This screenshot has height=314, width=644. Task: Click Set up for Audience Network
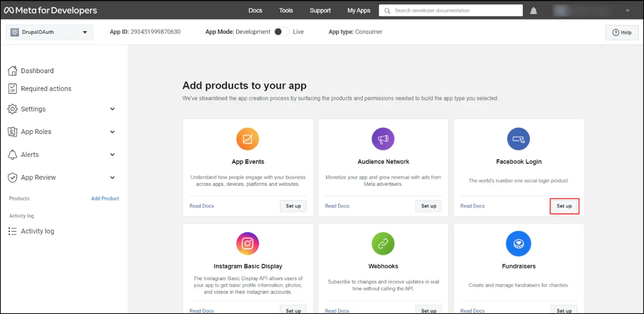pyautogui.click(x=429, y=206)
